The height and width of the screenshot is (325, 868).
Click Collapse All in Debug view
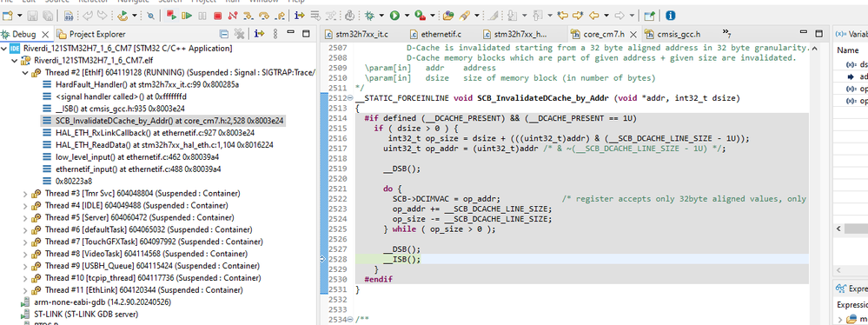point(223,34)
